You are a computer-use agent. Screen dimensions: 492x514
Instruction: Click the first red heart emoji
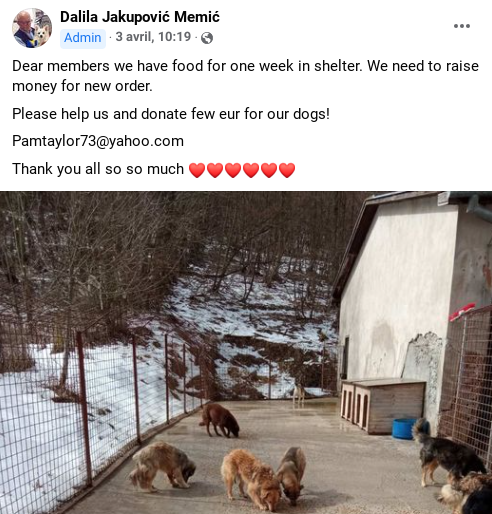pyautogui.click(x=197, y=170)
